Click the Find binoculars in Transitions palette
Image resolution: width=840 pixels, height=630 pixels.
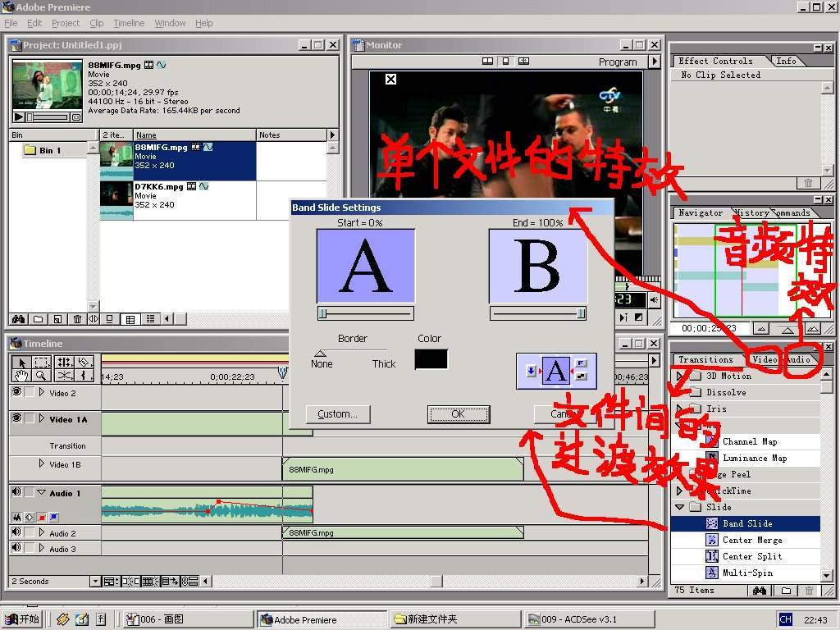tap(759, 591)
